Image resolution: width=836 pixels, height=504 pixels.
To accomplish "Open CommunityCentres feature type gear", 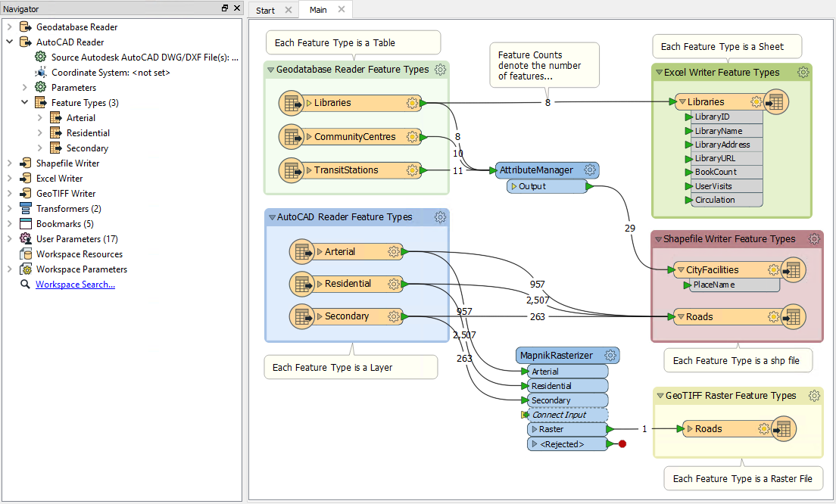I will point(412,137).
